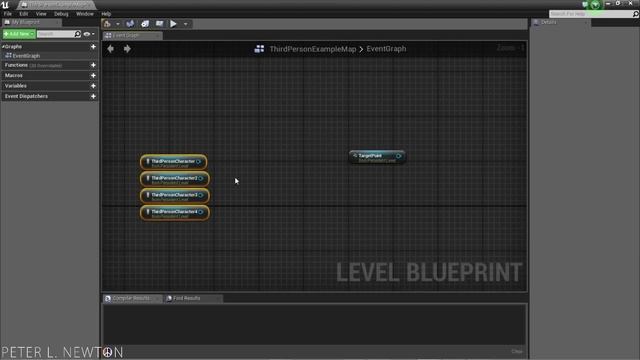Open the Debug menu
The width and height of the screenshot is (640, 360).
pyautogui.click(x=61, y=14)
